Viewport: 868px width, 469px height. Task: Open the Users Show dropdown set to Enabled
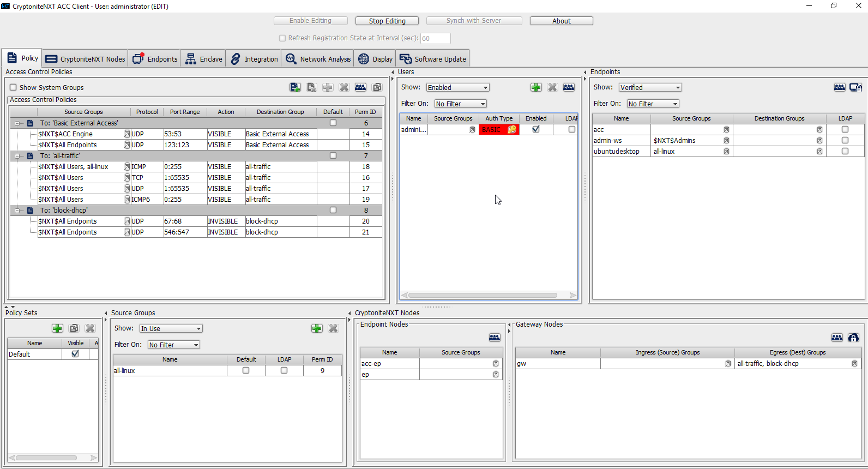coord(457,87)
